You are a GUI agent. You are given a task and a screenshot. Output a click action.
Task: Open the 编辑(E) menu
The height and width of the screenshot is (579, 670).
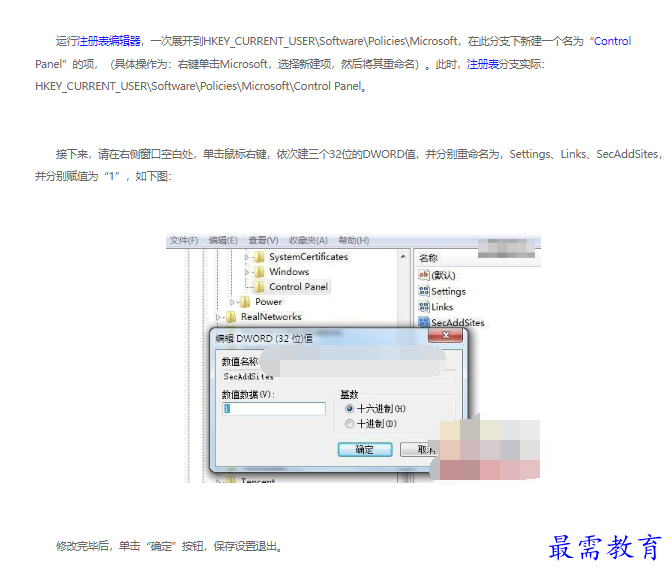(223, 240)
